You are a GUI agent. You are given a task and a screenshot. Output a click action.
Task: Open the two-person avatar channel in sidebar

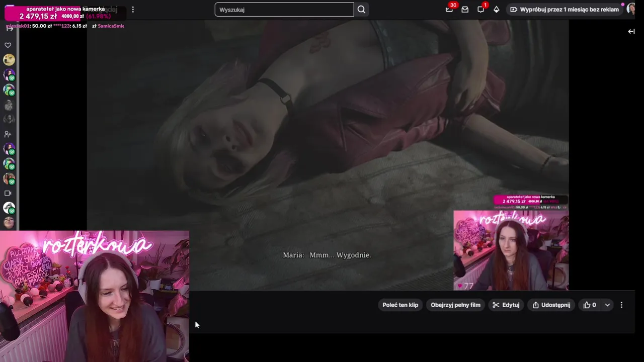tap(9, 178)
